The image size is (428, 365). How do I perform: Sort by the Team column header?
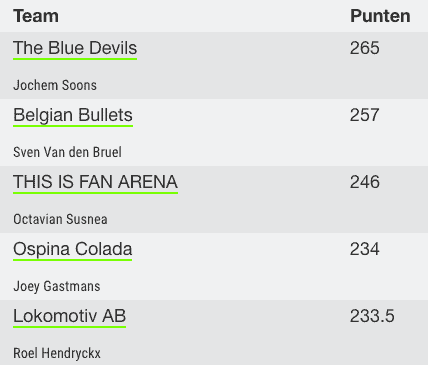tap(36, 16)
